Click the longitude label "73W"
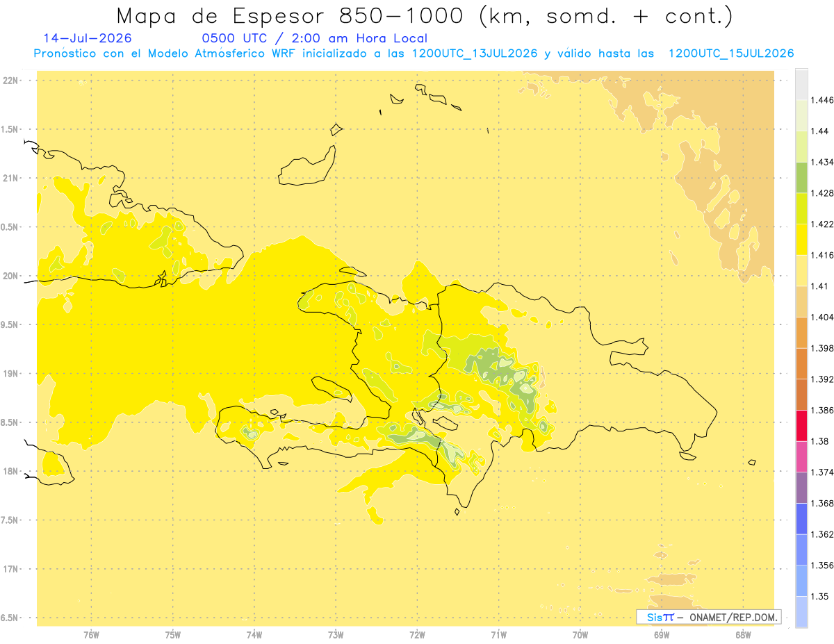 (x=336, y=635)
